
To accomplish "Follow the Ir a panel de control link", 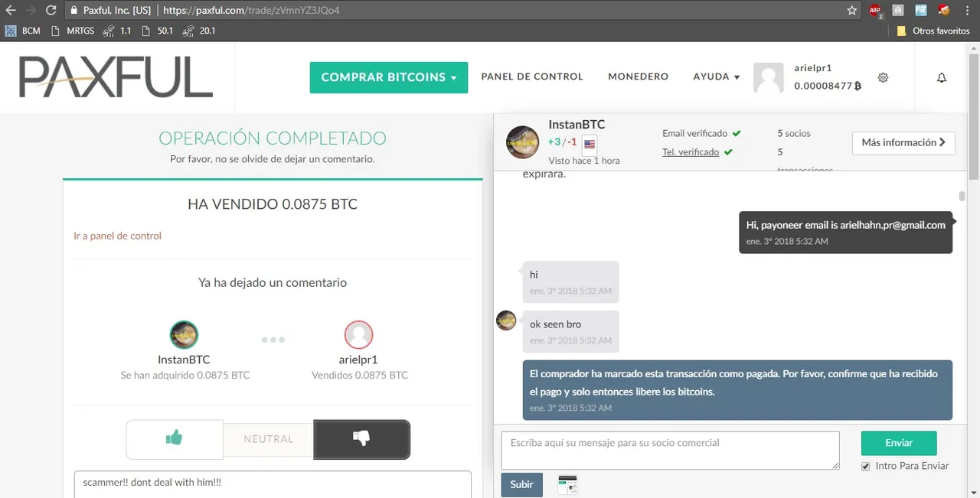I will pos(117,236).
